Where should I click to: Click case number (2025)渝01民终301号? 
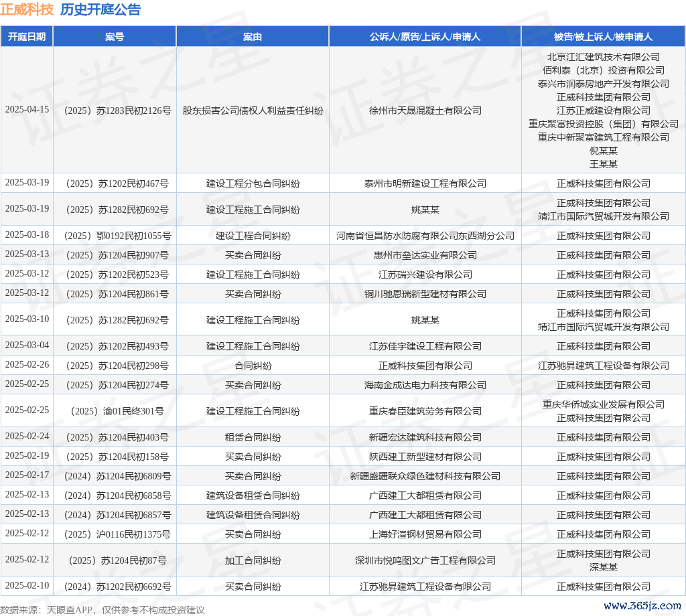(x=118, y=411)
